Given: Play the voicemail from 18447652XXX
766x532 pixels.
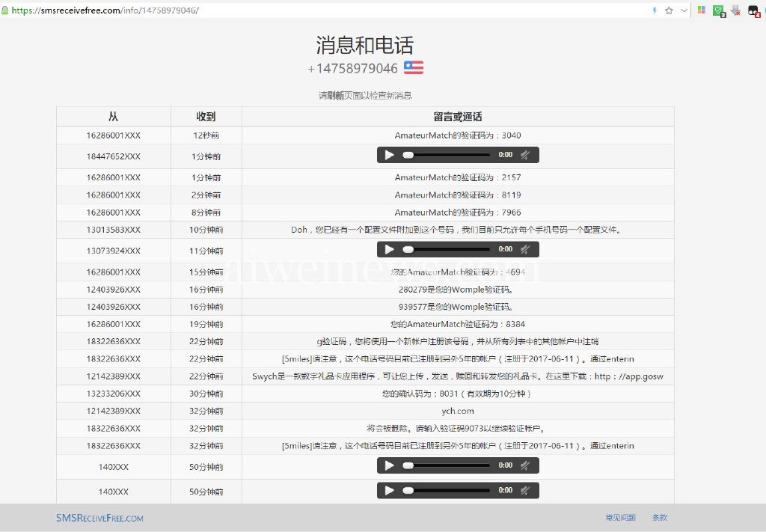Looking at the screenshot, I should (389, 156).
